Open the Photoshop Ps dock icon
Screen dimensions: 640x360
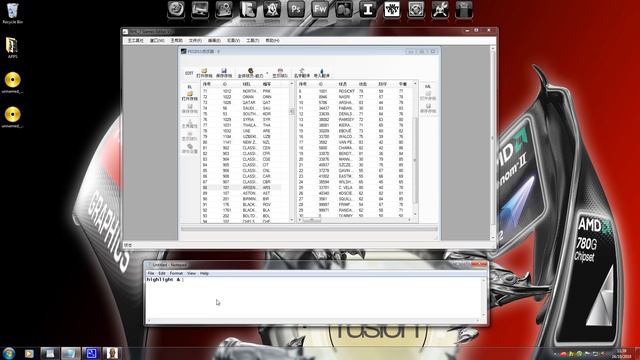pos(296,10)
